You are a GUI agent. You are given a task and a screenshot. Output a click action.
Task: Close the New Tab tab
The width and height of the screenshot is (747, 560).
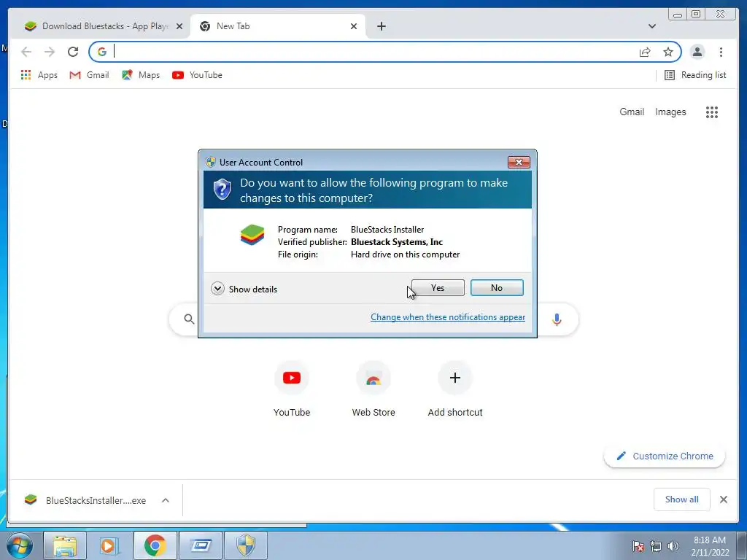coord(354,26)
